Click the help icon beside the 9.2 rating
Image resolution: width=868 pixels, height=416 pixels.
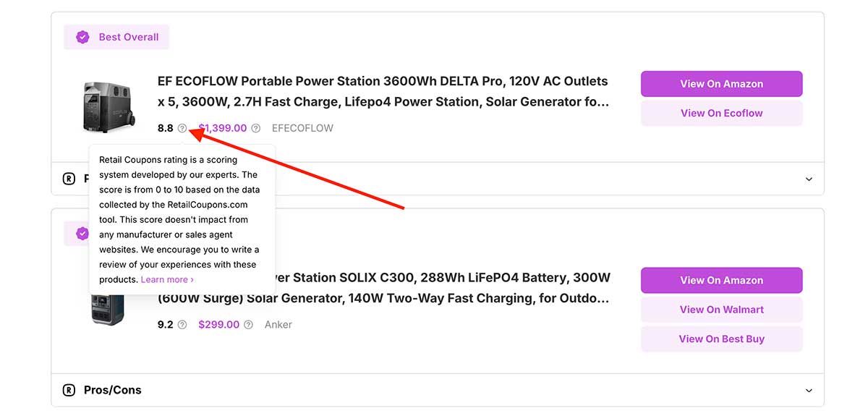point(182,325)
